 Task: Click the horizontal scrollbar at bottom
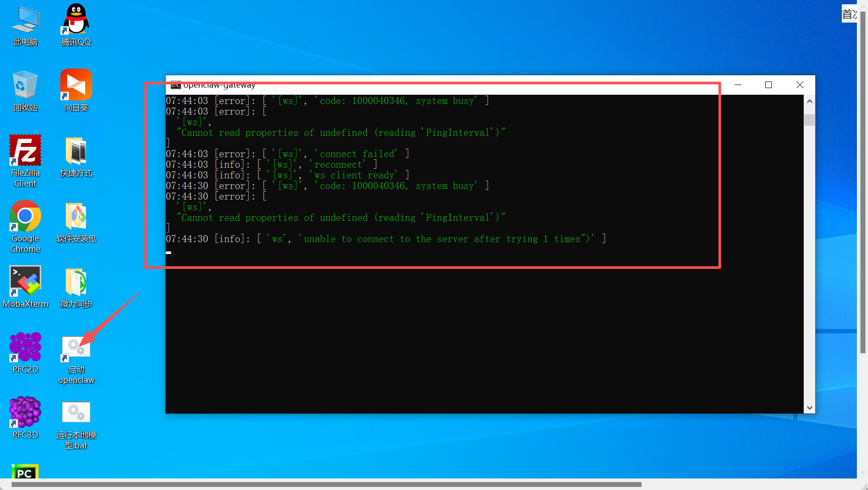point(326,484)
